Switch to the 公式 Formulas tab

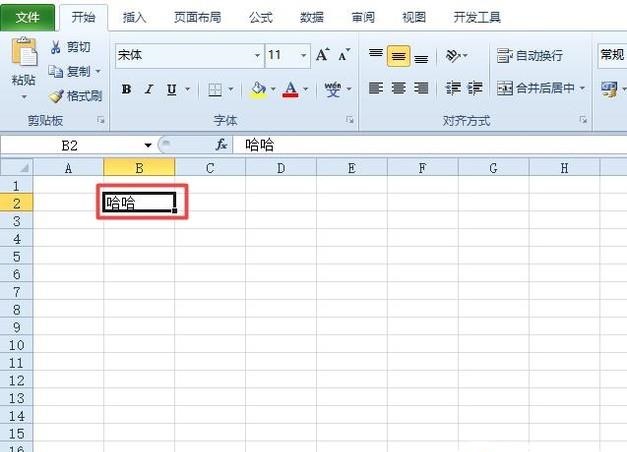pyautogui.click(x=261, y=17)
